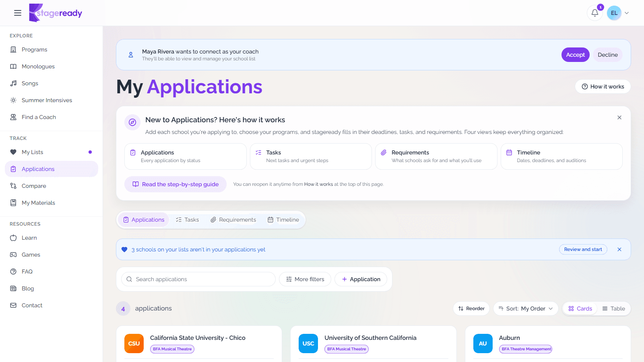Click the Timeline info card

point(561,156)
